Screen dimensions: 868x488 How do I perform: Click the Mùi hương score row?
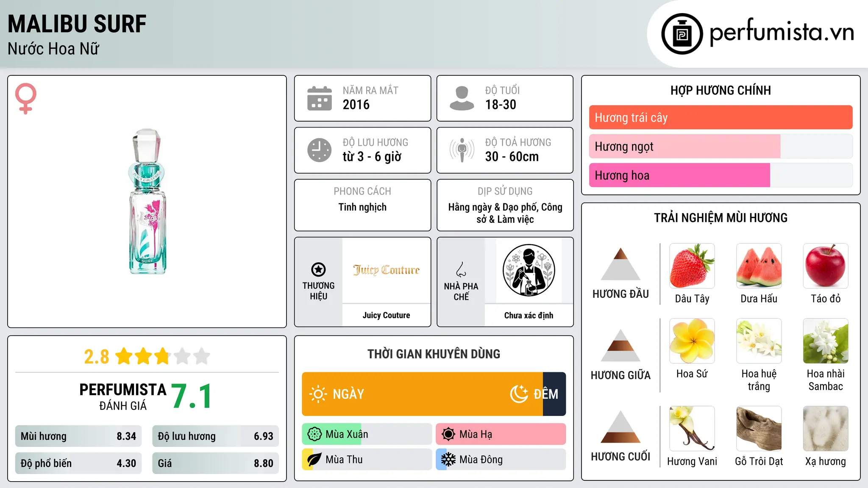pos(78,436)
